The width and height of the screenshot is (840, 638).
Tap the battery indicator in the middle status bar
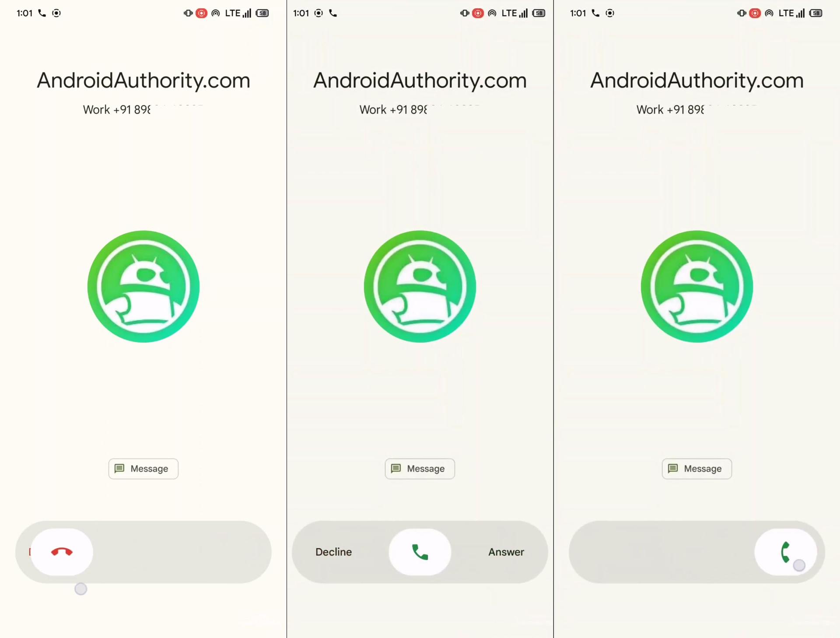[539, 13]
